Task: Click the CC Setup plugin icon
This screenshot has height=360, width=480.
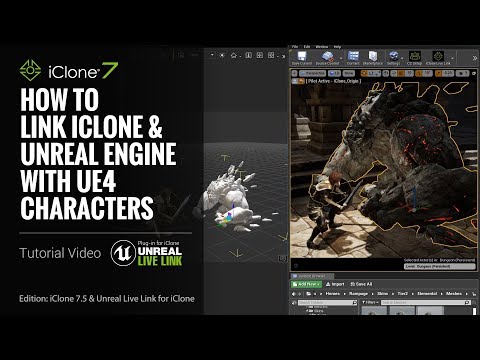Action: (x=415, y=58)
